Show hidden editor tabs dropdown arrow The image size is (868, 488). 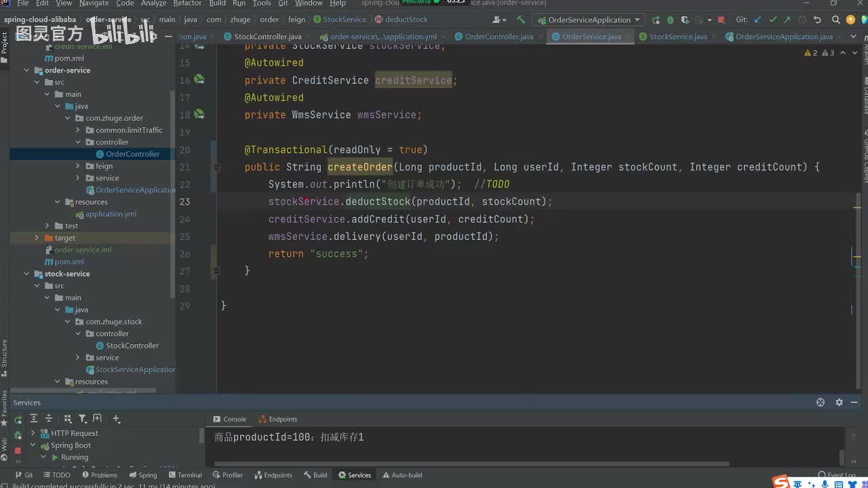point(854,36)
